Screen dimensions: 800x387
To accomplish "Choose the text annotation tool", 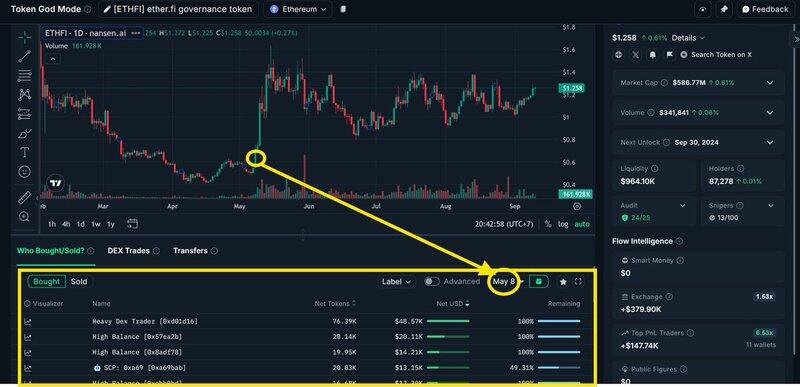I will 24,152.
